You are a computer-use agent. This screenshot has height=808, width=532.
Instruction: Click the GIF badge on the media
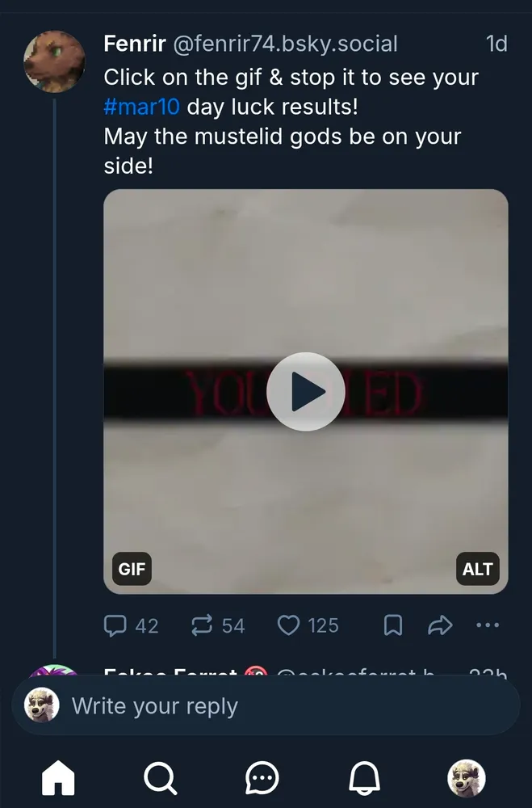click(x=132, y=569)
